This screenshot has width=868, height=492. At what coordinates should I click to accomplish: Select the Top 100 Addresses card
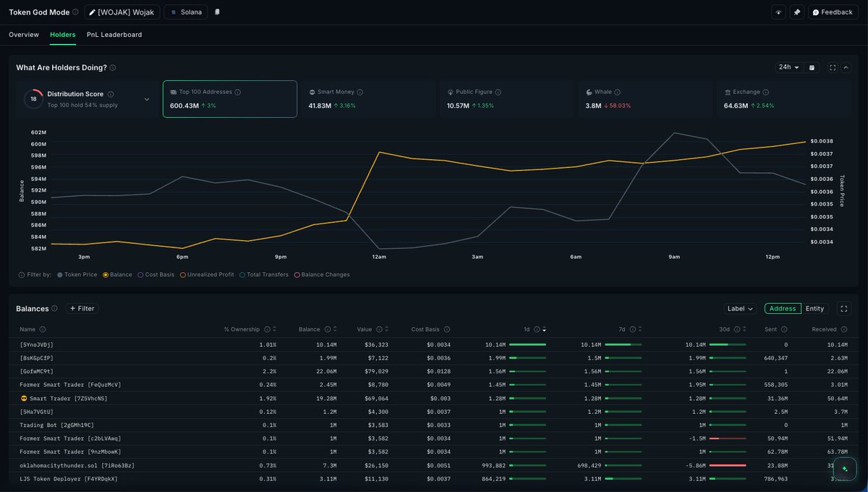[230, 99]
